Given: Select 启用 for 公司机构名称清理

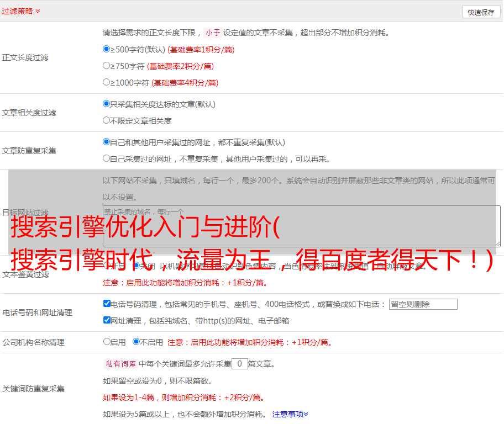Looking at the screenshot, I should 107,342.
